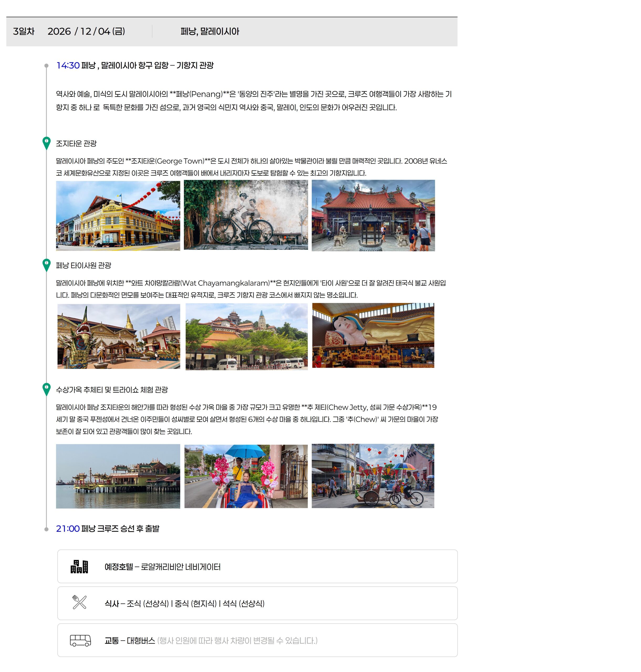Open the bicycle street art mural photo
The width and height of the screenshot is (641, 672).
point(246,215)
